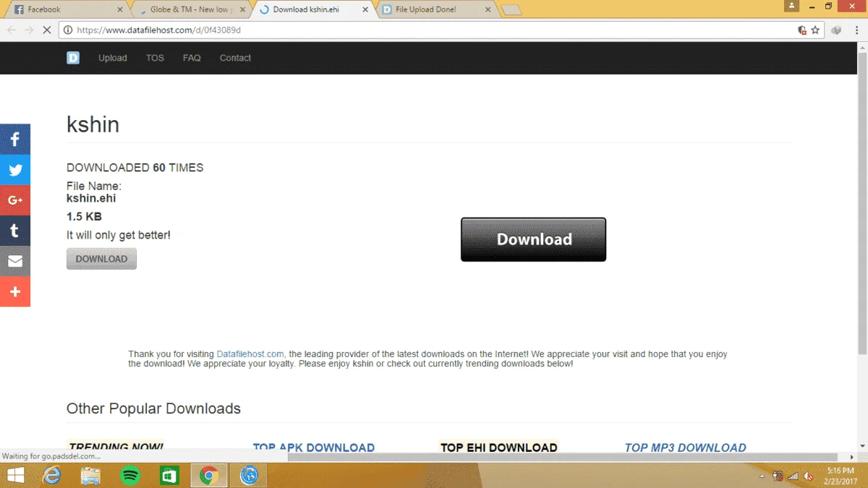Stop page loading with the X icon
This screenshot has width=868, height=488.
point(47,30)
